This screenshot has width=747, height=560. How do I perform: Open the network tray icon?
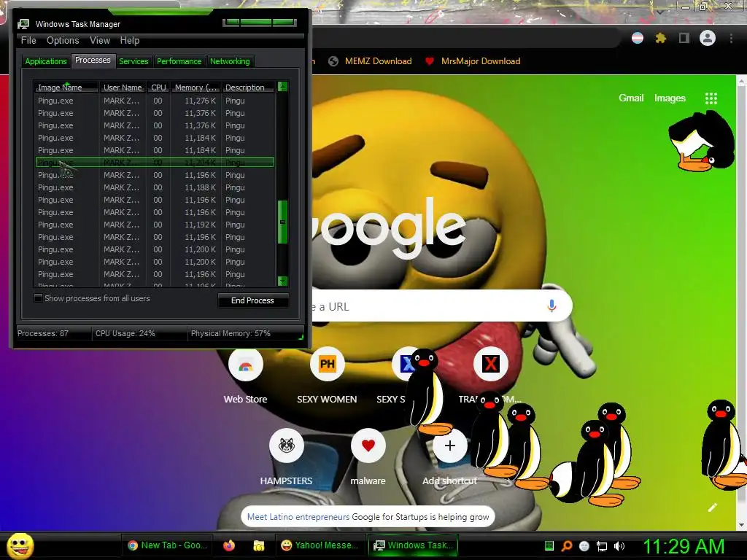(x=602, y=546)
